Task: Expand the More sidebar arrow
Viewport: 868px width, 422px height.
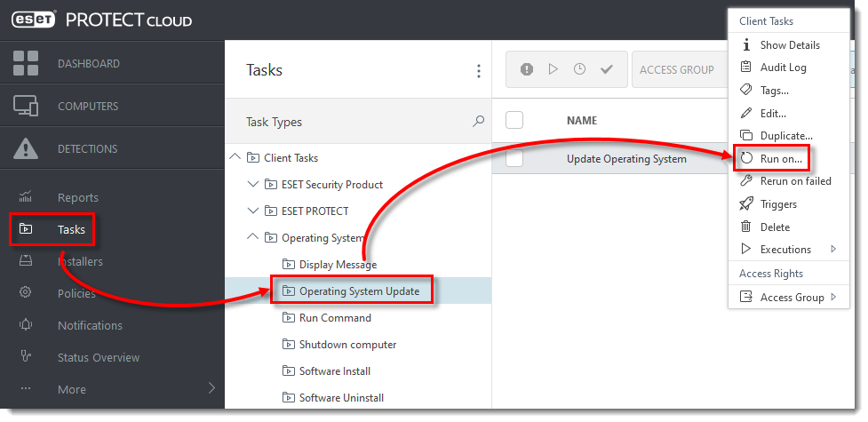Action: (211, 388)
